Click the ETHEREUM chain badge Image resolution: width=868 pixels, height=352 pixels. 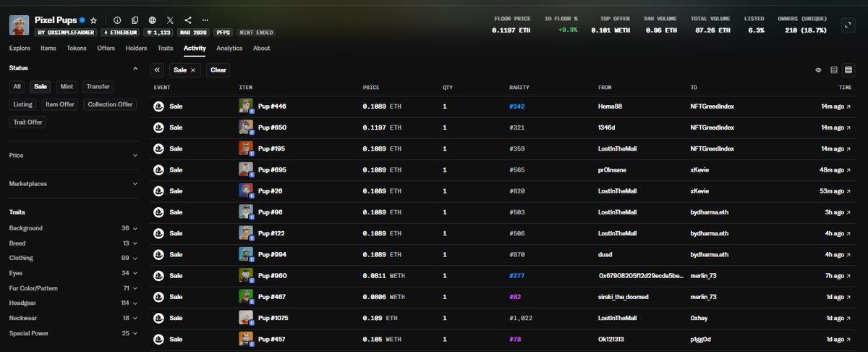pyautogui.click(x=120, y=33)
